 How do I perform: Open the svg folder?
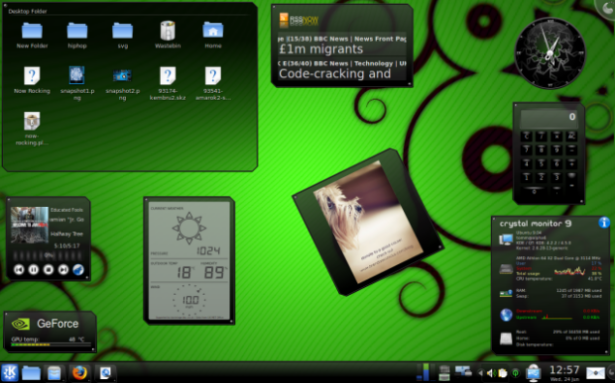point(122,31)
